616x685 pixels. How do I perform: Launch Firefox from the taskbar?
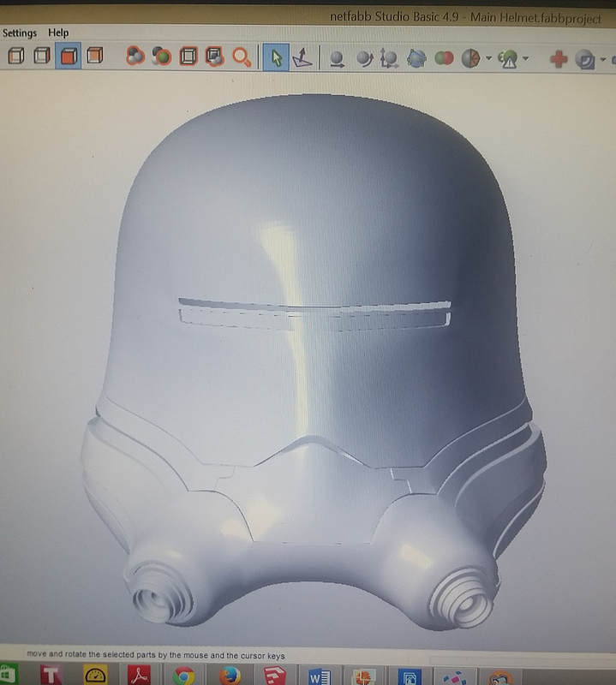click(230, 676)
